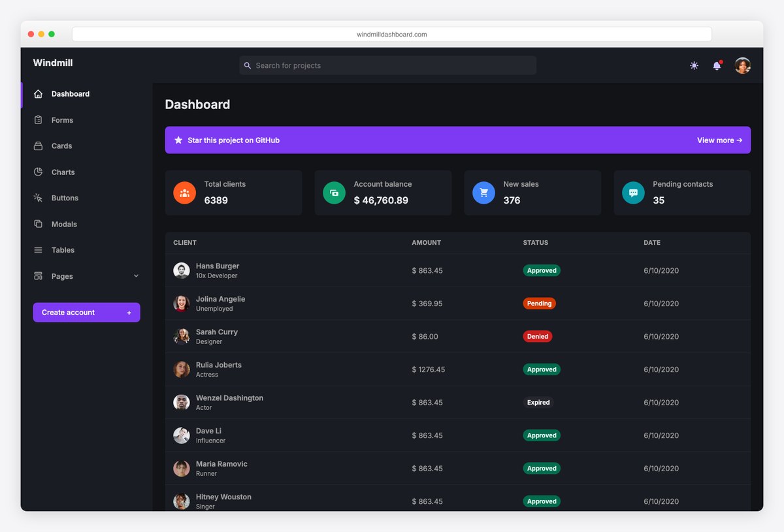Open the user profile avatar menu
The height and width of the screenshot is (532, 784).
coord(743,65)
